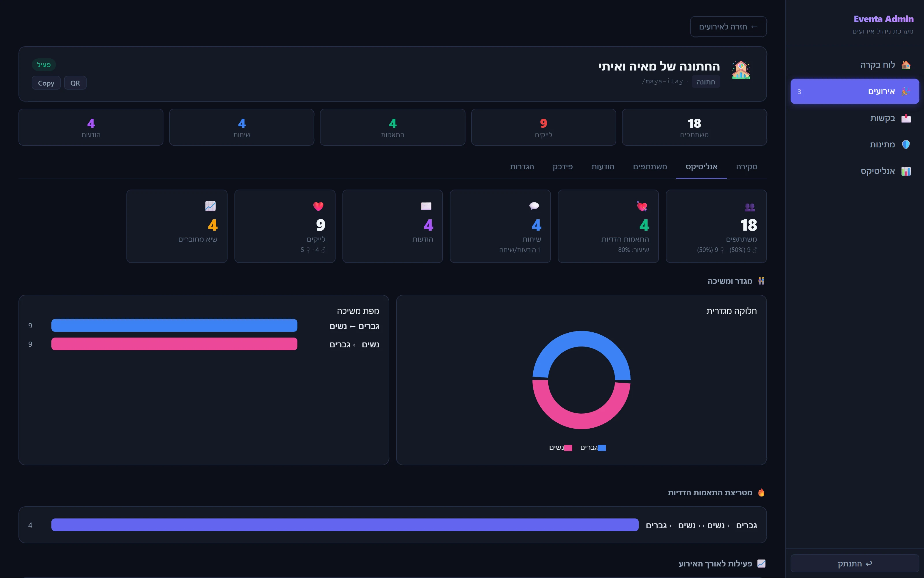
Task: Click the speech bubble icon on שיחות card
Action: coord(534,206)
